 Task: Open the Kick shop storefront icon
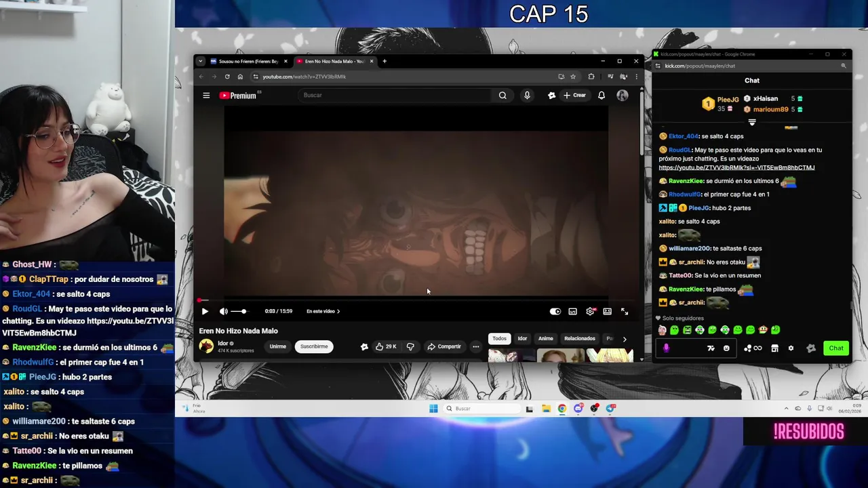(x=774, y=348)
